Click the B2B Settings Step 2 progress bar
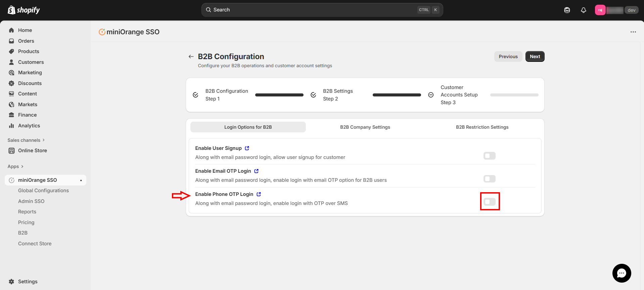Viewport: 644px width, 290px height. click(397, 95)
